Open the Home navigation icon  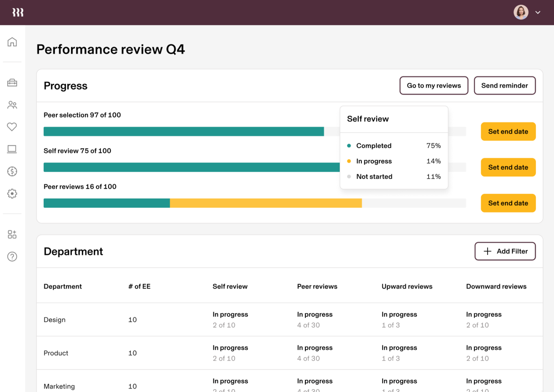click(12, 42)
